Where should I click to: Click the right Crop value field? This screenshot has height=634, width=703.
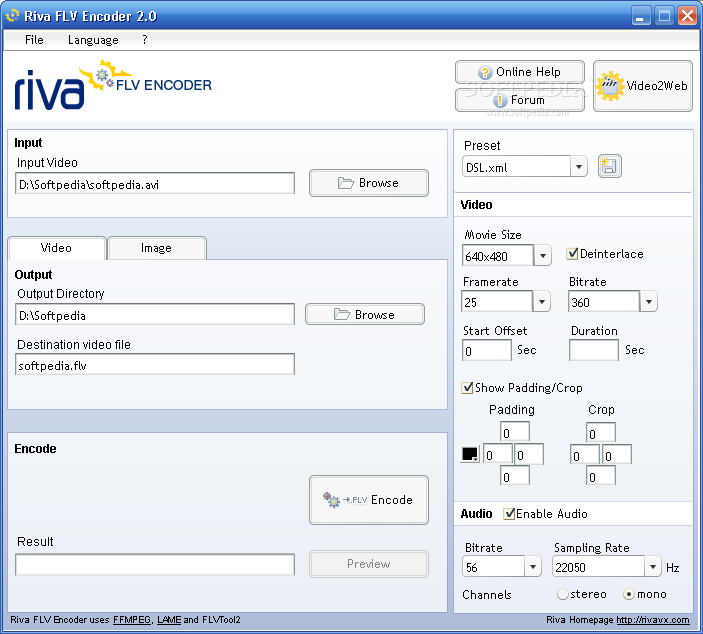pos(617,455)
